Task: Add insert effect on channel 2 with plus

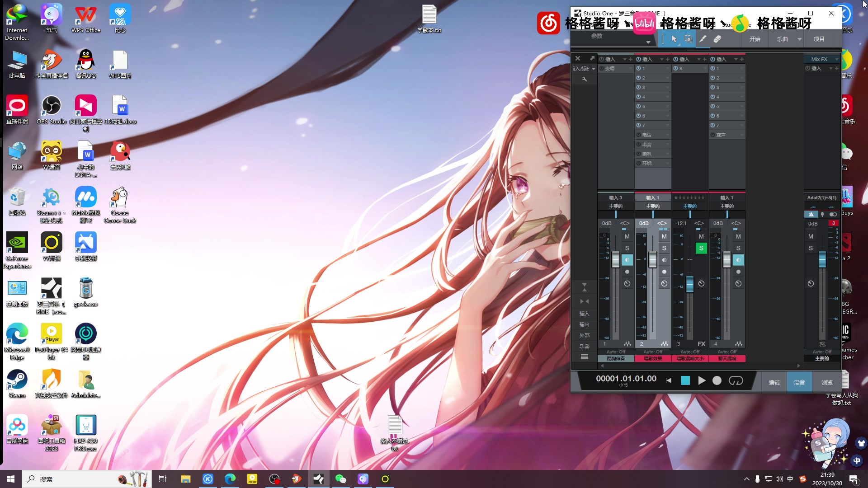Action: pos(668,59)
